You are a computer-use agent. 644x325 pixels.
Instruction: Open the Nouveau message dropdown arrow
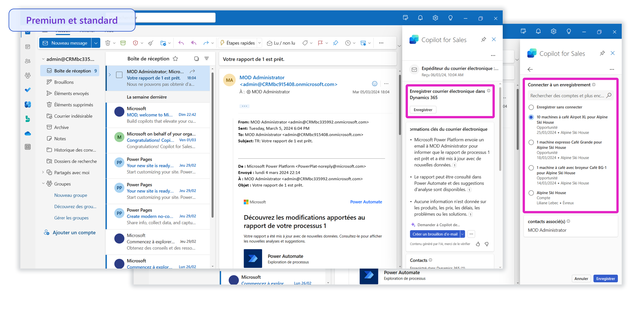(x=96, y=43)
